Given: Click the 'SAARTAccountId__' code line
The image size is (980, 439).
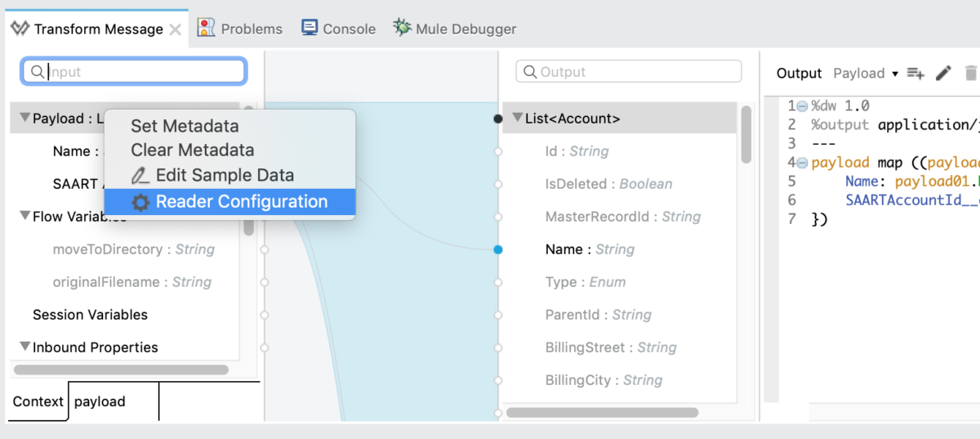Looking at the screenshot, I should (912, 200).
